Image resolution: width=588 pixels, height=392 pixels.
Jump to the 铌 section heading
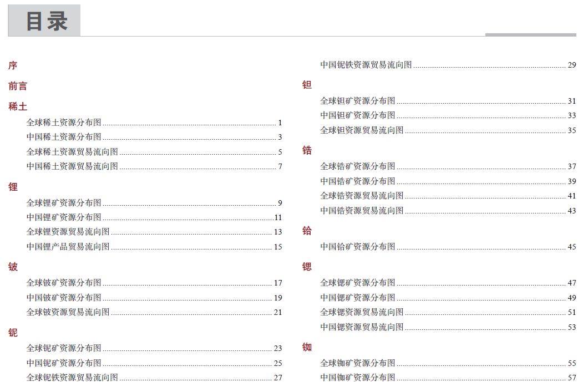[x=13, y=333]
